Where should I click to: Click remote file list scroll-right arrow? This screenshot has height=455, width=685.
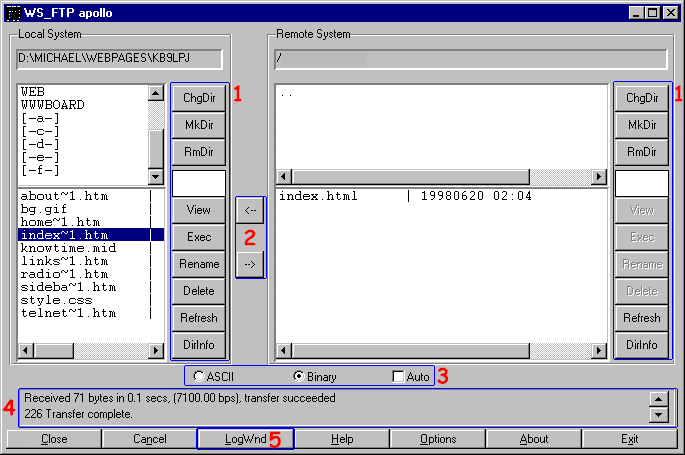(599, 350)
